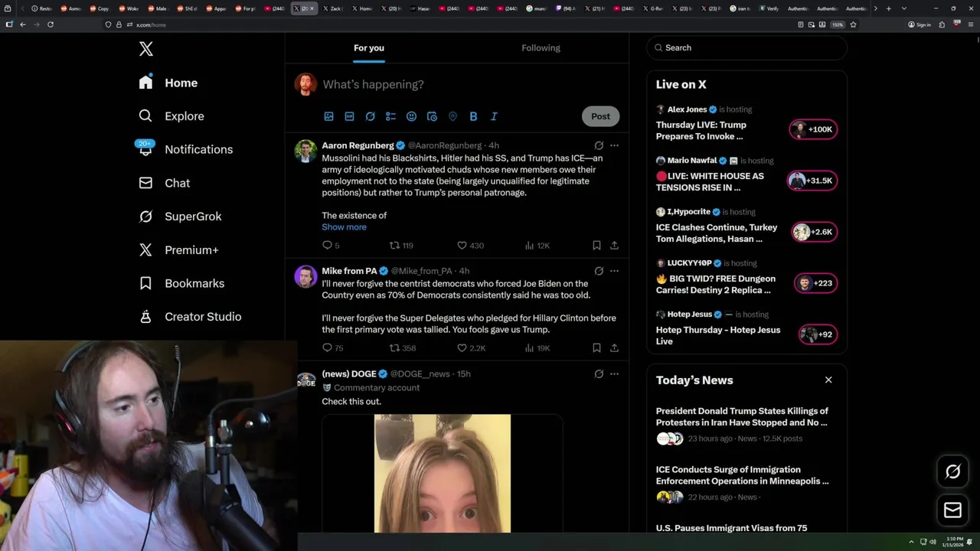Viewport: 980px width, 551px height.
Task: Click Grok icon on Mike from PA's post
Action: (599, 271)
